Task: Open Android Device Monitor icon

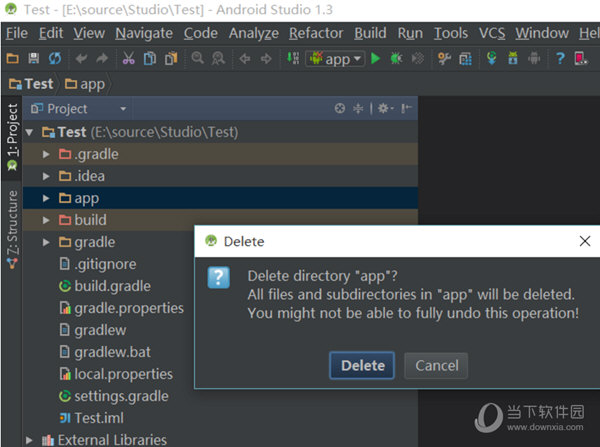Action: [581, 59]
